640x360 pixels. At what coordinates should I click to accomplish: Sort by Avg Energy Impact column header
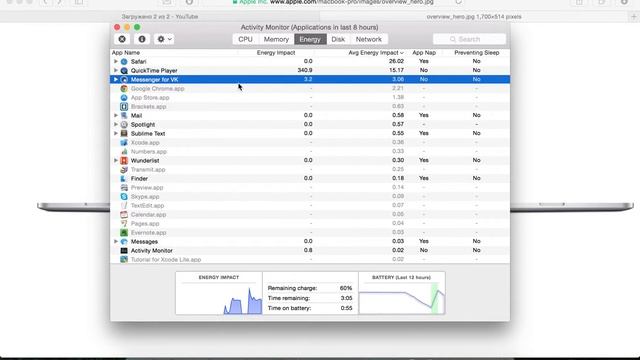pos(376,53)
